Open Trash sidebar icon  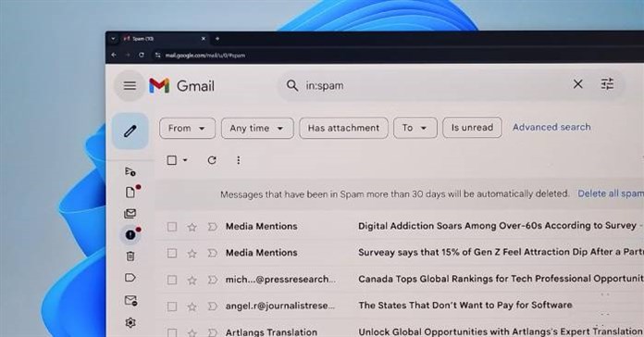pyautogui.click(x=130, y=256)
